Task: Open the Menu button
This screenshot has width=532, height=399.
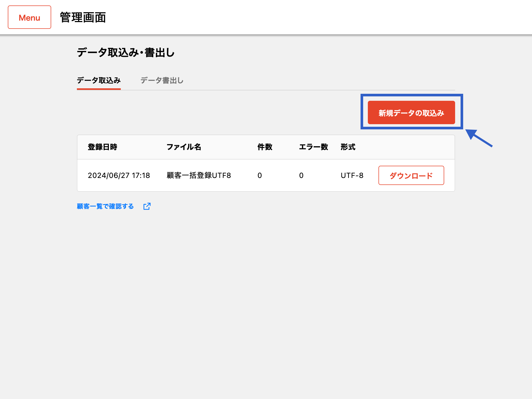Action: point(29,17)
